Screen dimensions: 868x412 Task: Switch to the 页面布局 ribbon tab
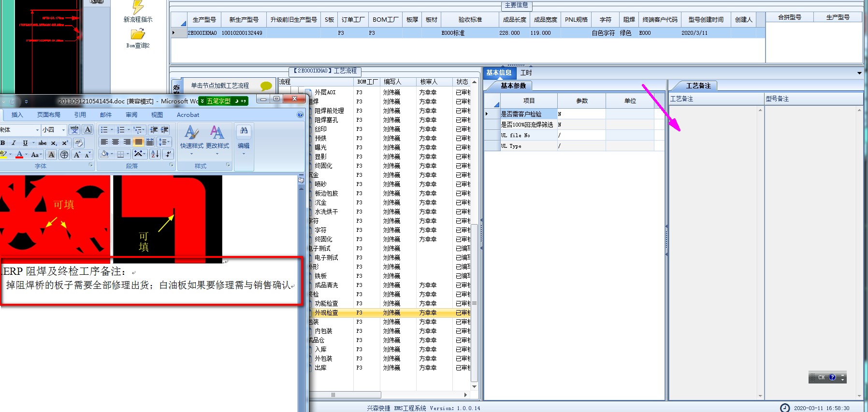[x=49, y=115]
